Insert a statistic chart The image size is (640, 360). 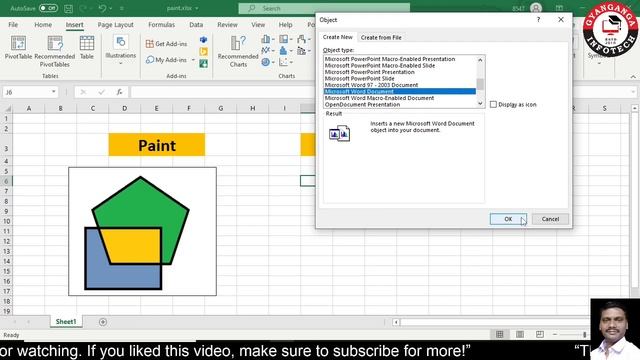285,51
